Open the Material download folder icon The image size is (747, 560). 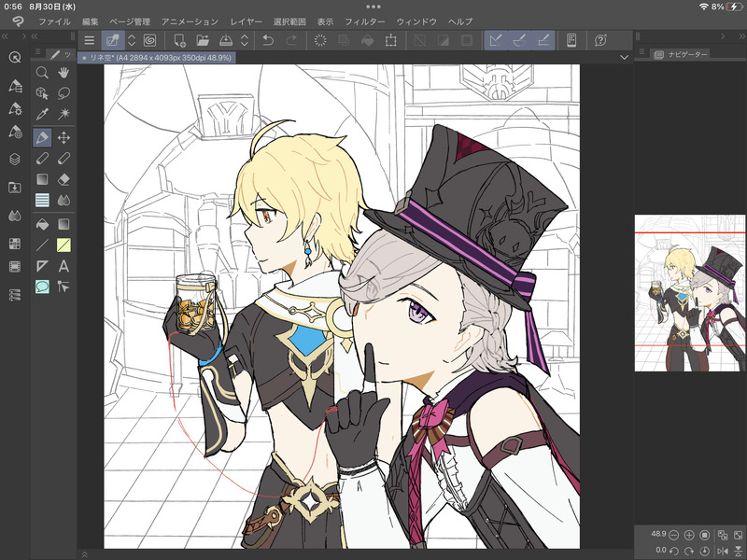15,188
